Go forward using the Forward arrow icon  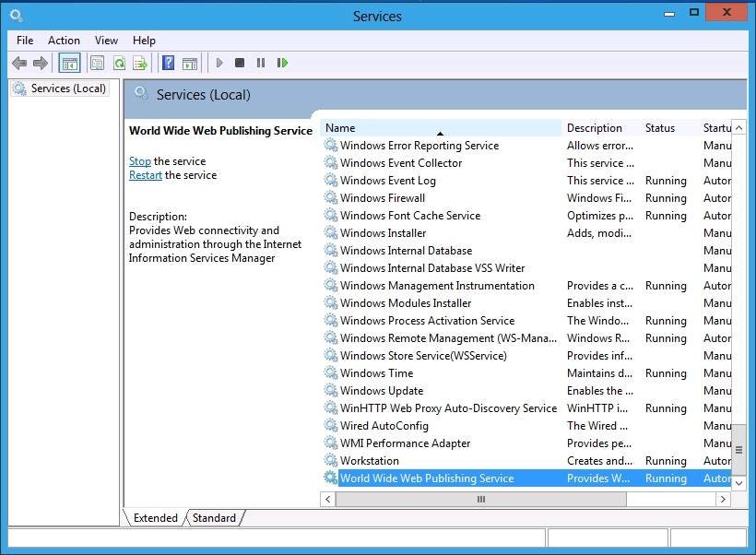tap(41, 63)
